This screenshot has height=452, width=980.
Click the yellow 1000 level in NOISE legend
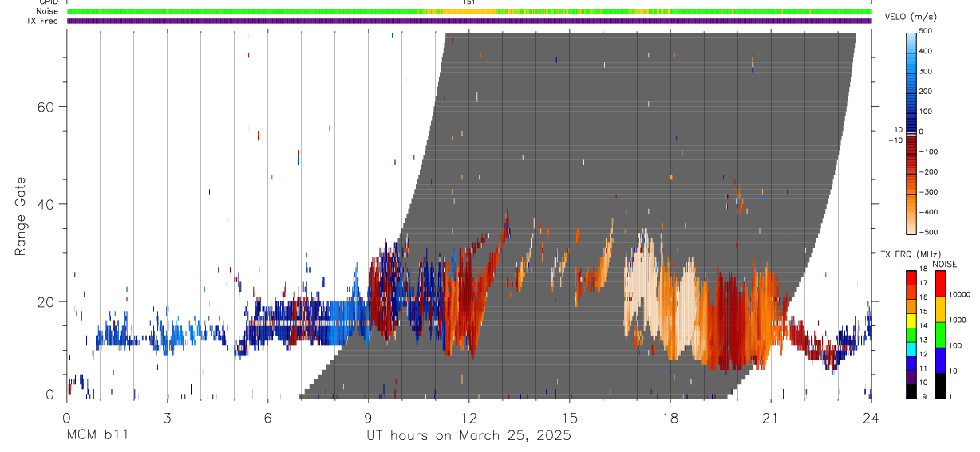tap(941, 309)
